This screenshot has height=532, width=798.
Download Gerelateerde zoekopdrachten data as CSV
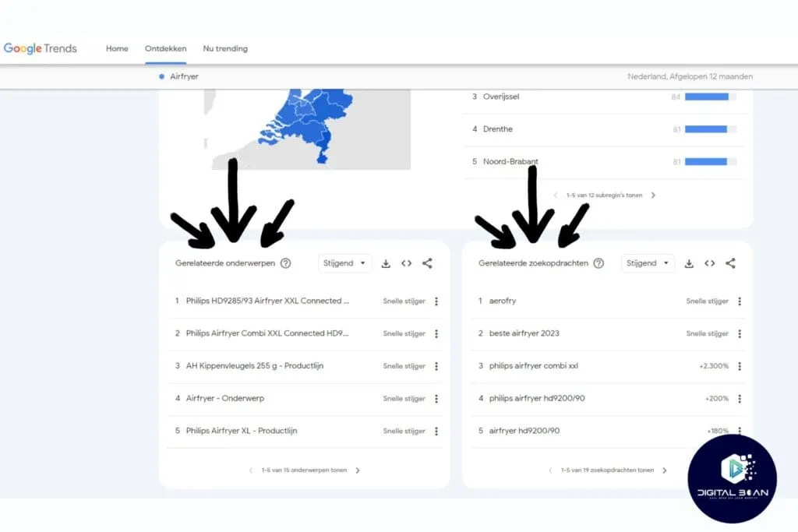689,263
